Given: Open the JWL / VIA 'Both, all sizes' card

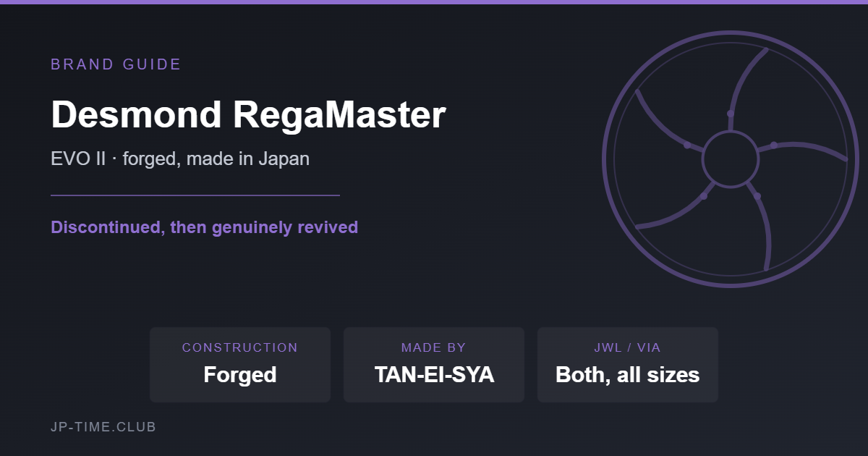Looking at the screenshot, I should (x=628, y=365).
